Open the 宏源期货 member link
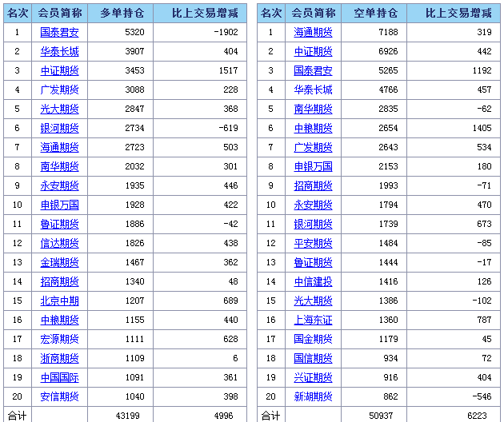Viewport: 504px width, 422px height. click(x=59, y=339)
